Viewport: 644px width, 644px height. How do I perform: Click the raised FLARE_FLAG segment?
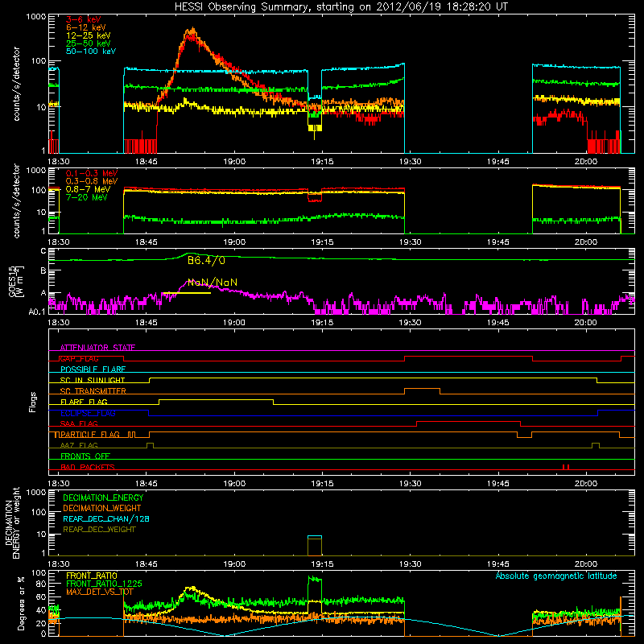pyautogui.click(x=216, y=399)
